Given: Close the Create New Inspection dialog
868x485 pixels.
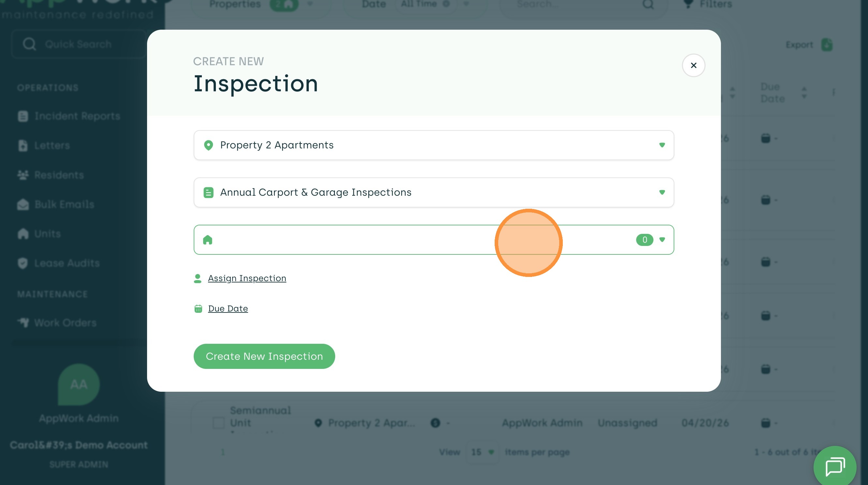Looking at the screenshot, I should [x=693, y=65].
